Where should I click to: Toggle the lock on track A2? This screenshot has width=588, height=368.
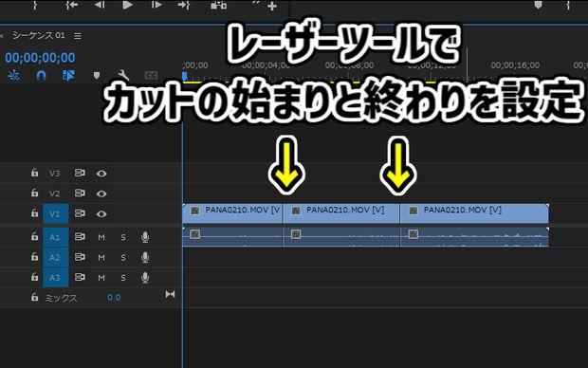click(x=34, y=257)
